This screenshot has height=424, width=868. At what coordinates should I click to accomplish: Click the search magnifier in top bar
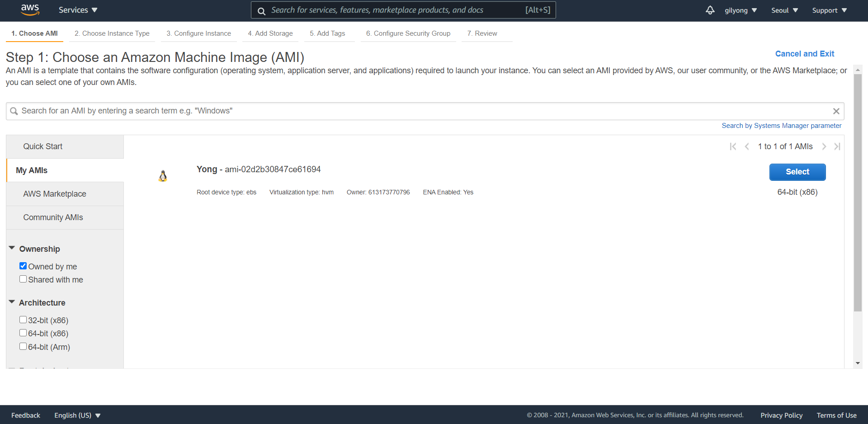261,11
